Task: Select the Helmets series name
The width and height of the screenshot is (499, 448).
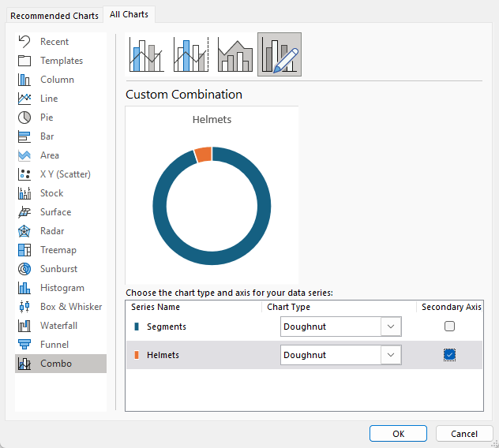Action: pyautogui.click(x=163, y=355)
